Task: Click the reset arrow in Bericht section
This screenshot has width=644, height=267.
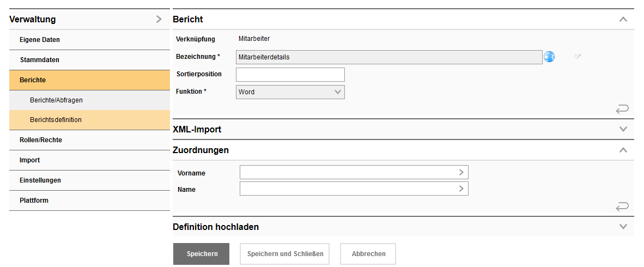Action: (622, 110)
